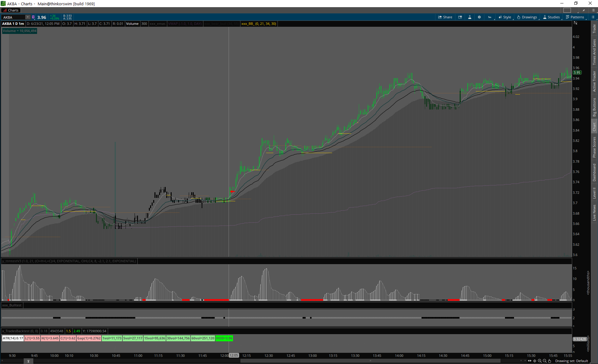Click the pin icon in the top right
The image size is (598, 364).
[x=583, y=10]
